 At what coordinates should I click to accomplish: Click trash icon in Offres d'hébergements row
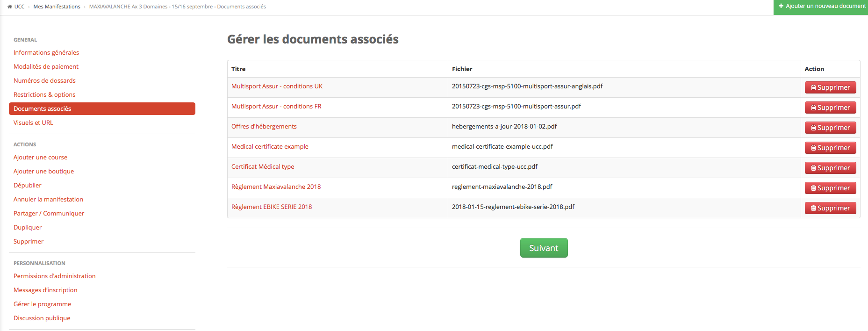click(x=813, y=128)
